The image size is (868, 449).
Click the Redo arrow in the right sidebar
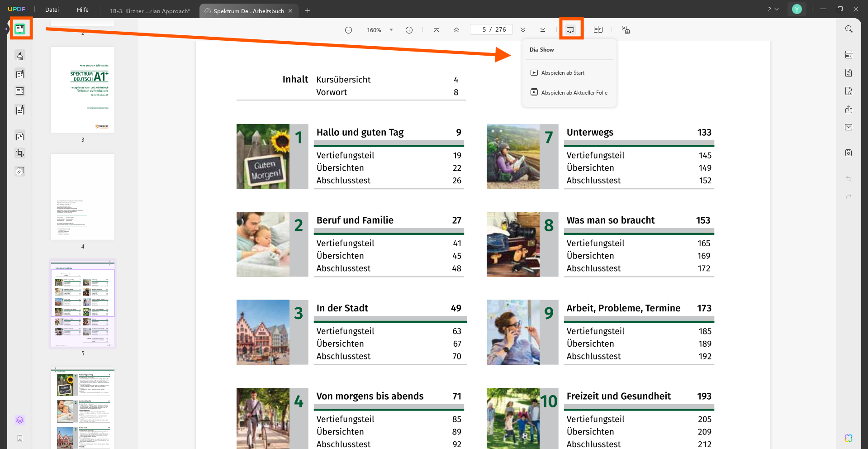point(849,197)
